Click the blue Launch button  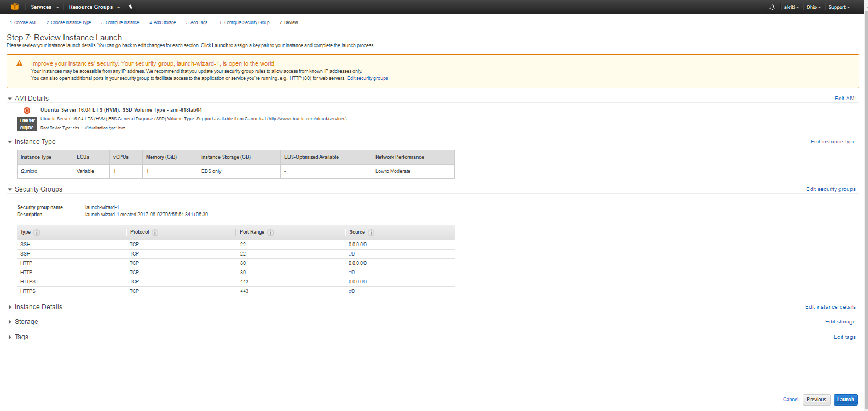pos(846,400)
